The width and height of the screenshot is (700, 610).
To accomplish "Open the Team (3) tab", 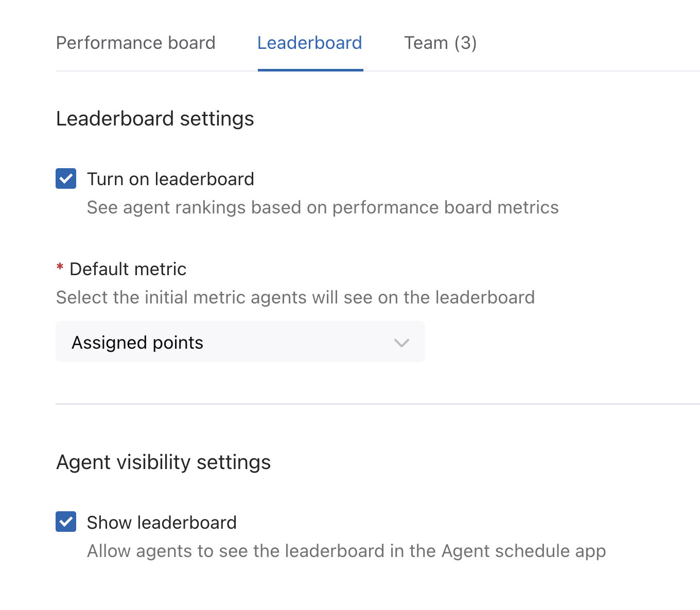I will click(440, 43).
